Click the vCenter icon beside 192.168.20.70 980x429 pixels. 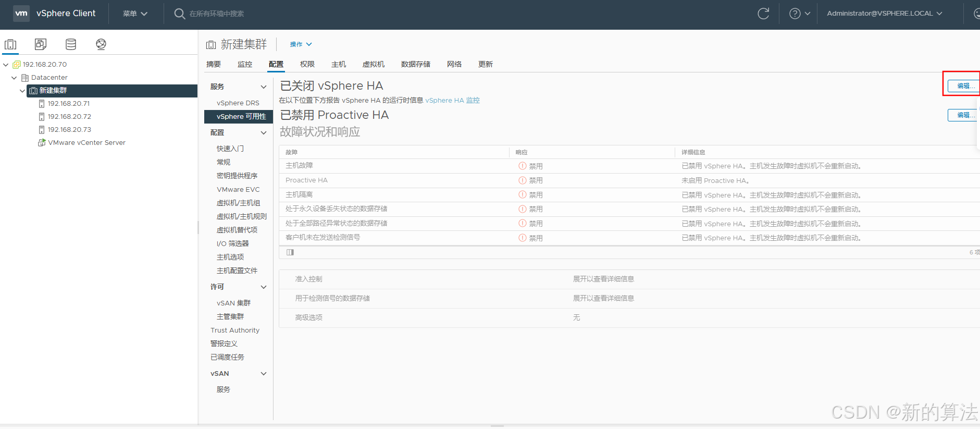(x=17, y=65)
